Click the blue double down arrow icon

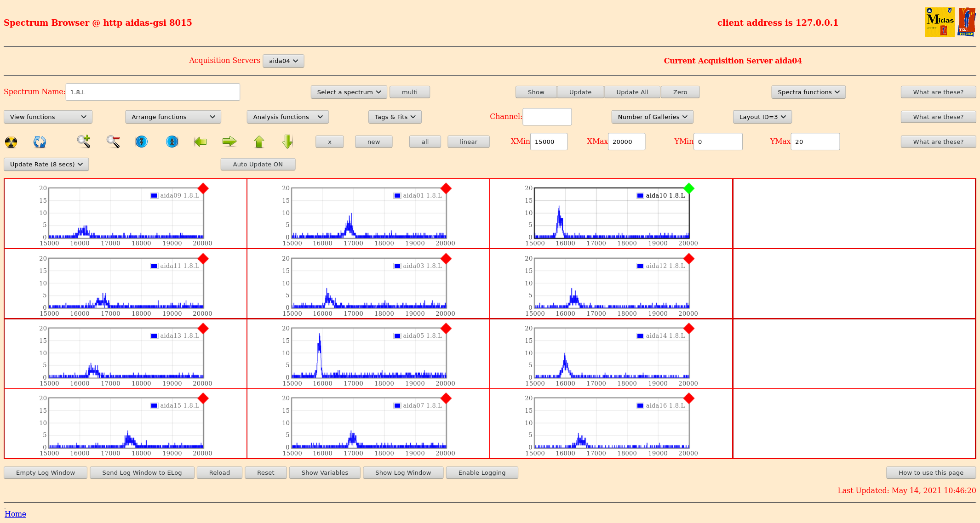(x=142, y=142)
